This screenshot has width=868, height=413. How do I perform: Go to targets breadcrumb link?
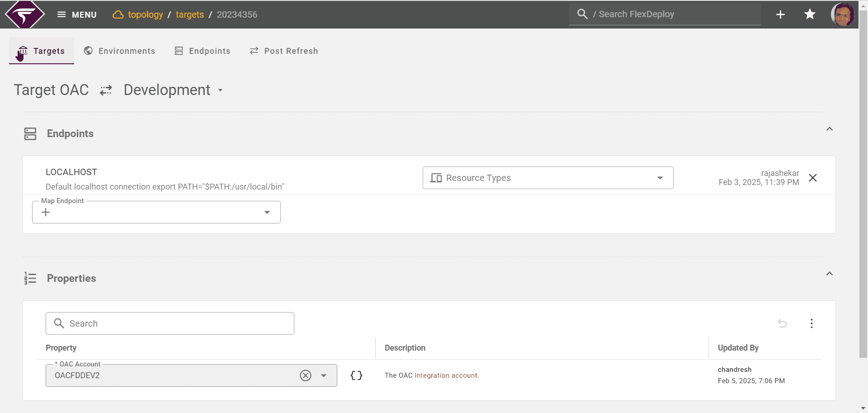point(190,14)
